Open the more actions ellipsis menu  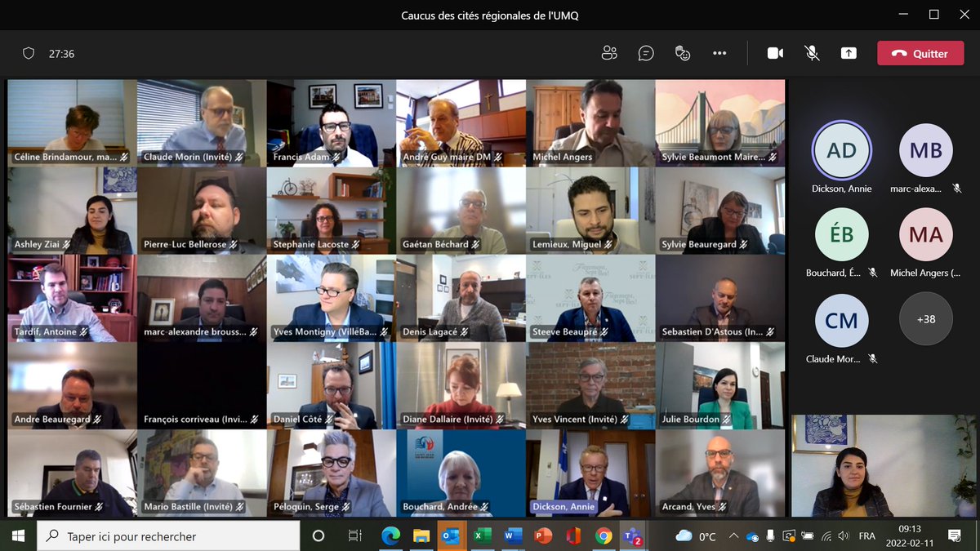click(x=719, y=53)
